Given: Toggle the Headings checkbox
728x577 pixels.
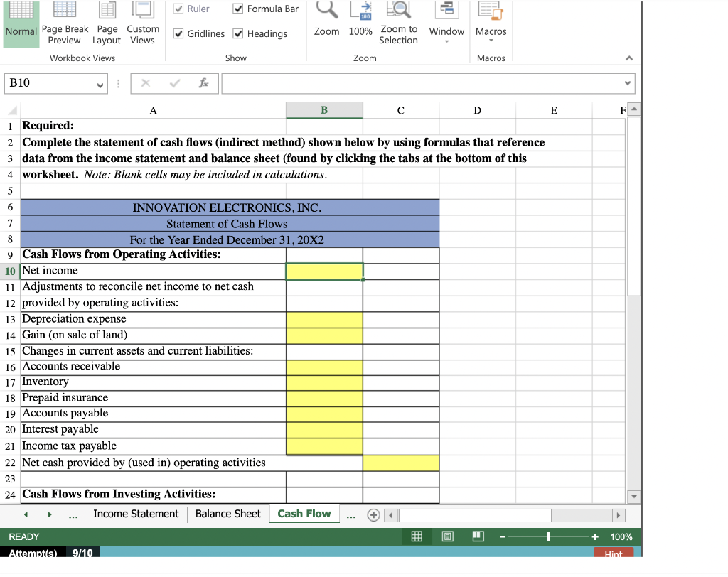Looking at the screenshot, I should pyautogui.click(x=237, y=33).
